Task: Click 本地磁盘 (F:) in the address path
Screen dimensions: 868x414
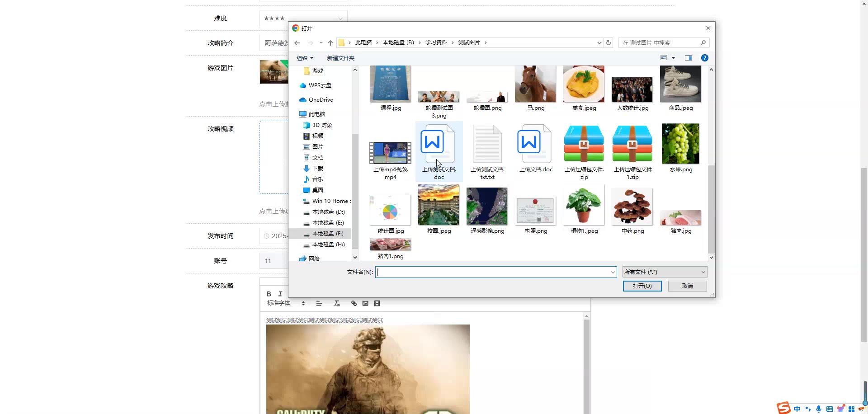Action: [398, 42]
